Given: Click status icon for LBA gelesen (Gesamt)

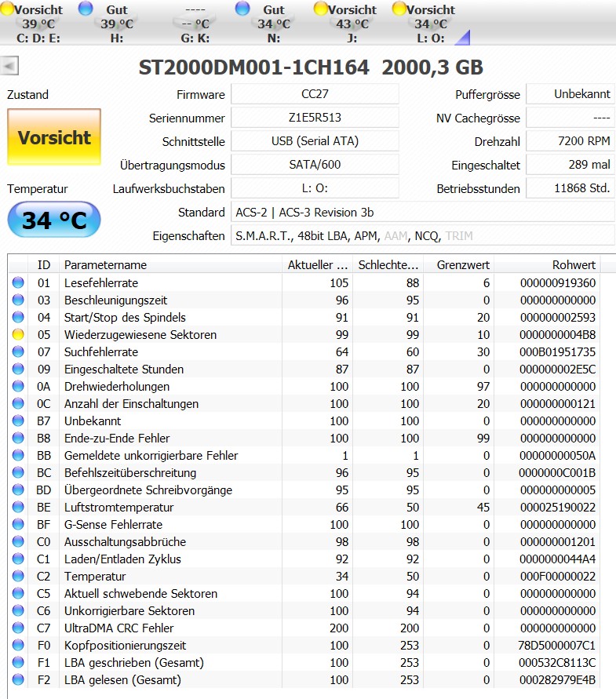Looking at the screenshot, I should 18,680.
